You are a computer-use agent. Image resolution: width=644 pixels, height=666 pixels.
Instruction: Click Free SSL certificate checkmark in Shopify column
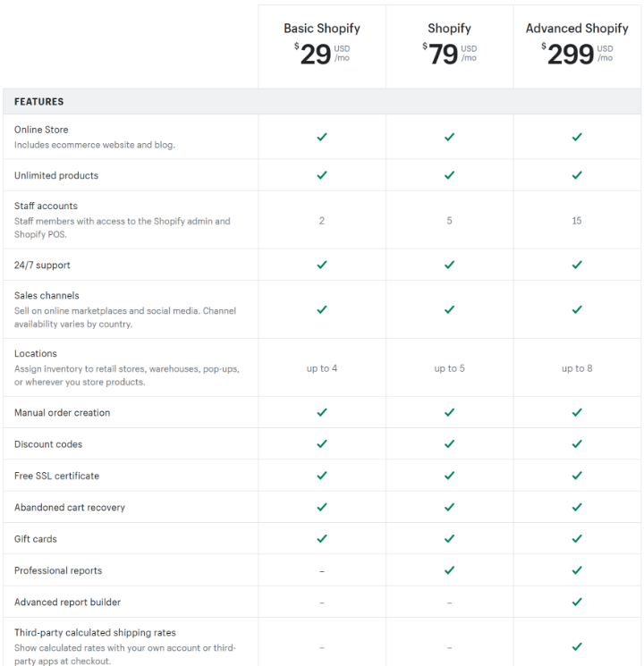point(449,476)
